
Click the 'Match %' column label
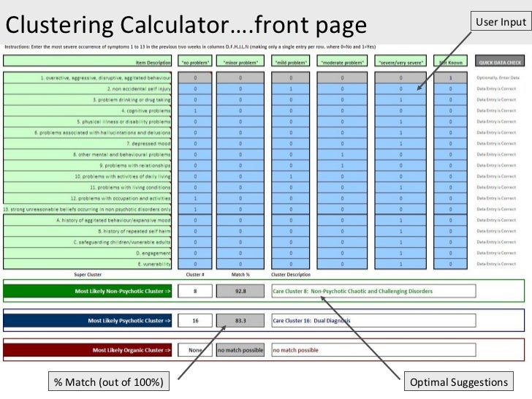[240, 275]
